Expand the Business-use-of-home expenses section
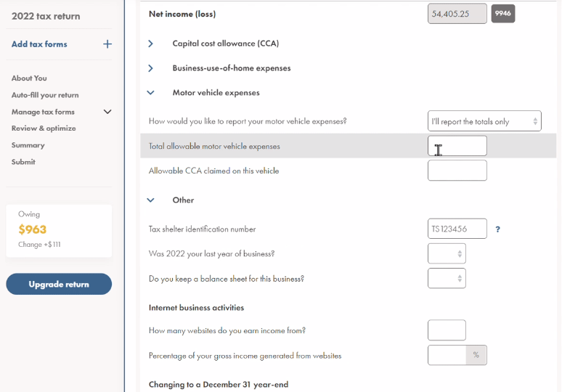This screenshot has height=392, width=562. click(x=151, y=68)
